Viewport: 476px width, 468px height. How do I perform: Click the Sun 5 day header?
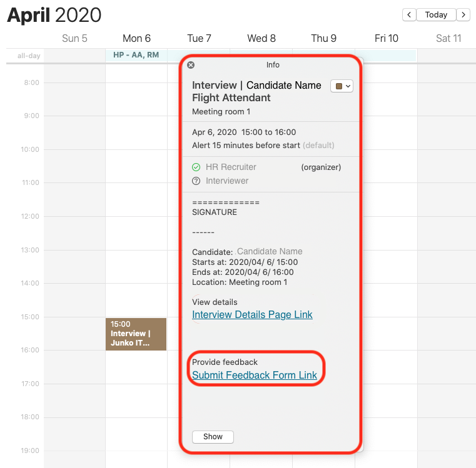click(74, 38)
